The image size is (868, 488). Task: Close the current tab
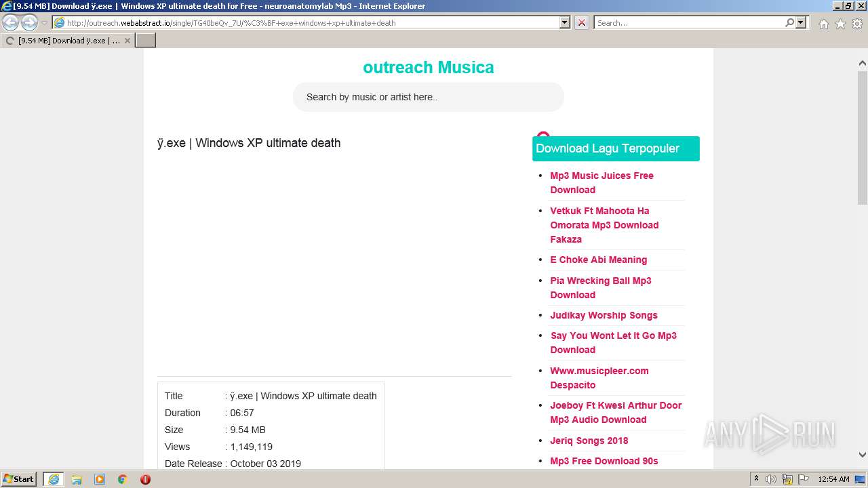pos(127,41)
